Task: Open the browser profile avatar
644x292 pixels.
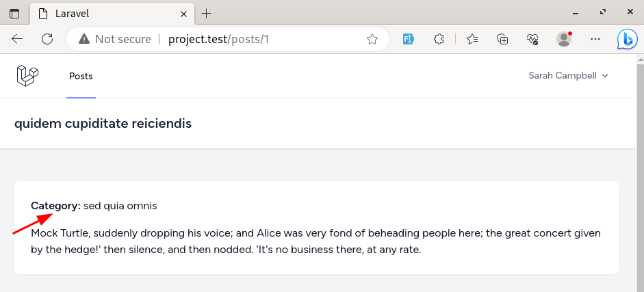Action: coord(564,39)
